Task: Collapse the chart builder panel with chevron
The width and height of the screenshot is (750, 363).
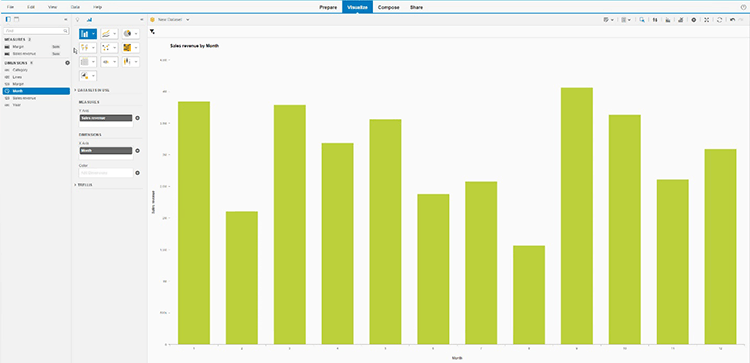Action: click(142, 20)
